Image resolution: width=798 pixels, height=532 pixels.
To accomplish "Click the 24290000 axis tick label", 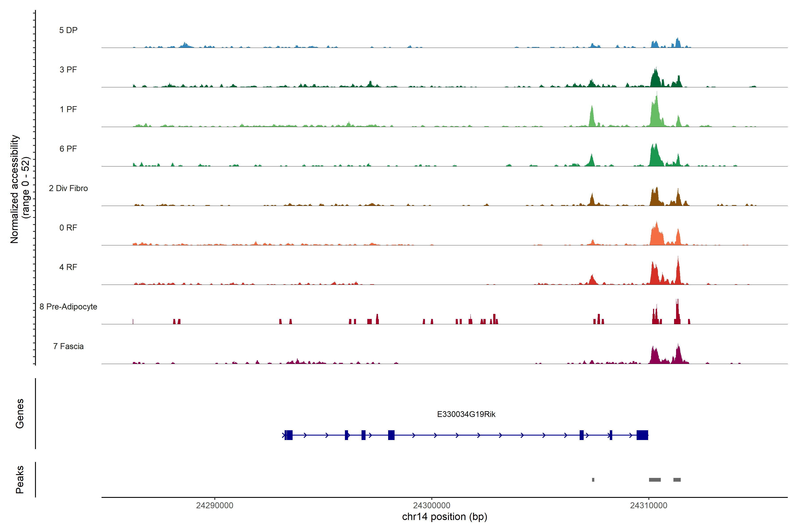I will (214, 506).
